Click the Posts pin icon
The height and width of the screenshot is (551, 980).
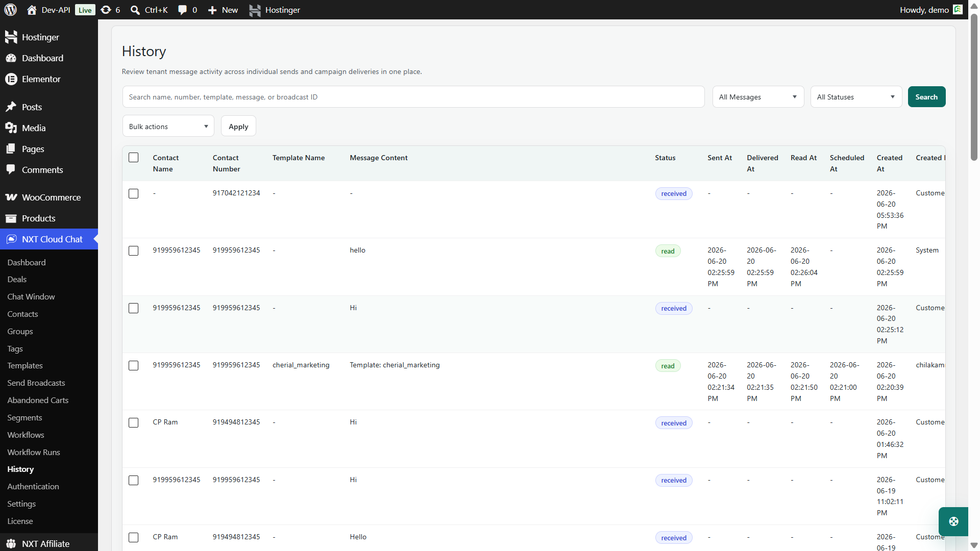11,107
